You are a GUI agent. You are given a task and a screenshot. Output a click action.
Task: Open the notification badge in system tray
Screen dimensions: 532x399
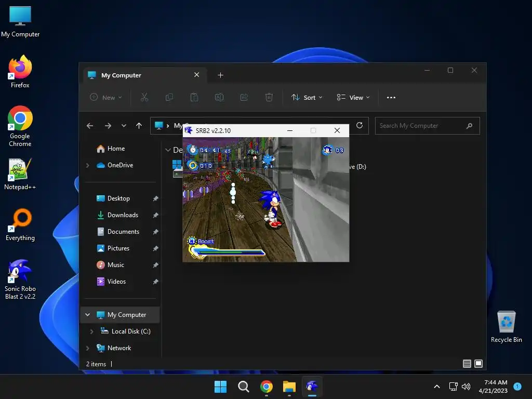tap(517, 386)
